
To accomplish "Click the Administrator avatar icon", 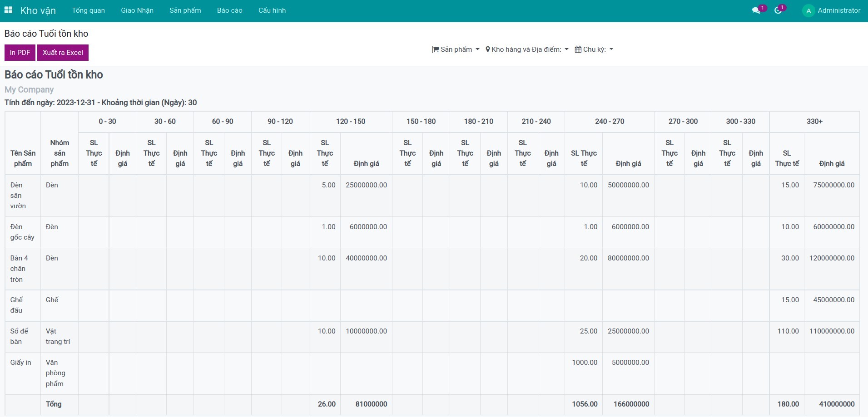I will [x=808, y=10].
